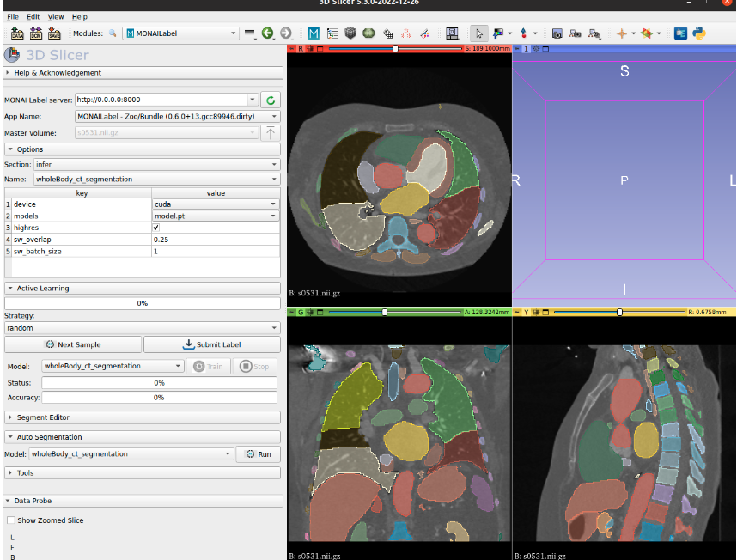Open the Segment Editor toolbar icon
The width and height of the screenshot is (737, 560).
424,33
